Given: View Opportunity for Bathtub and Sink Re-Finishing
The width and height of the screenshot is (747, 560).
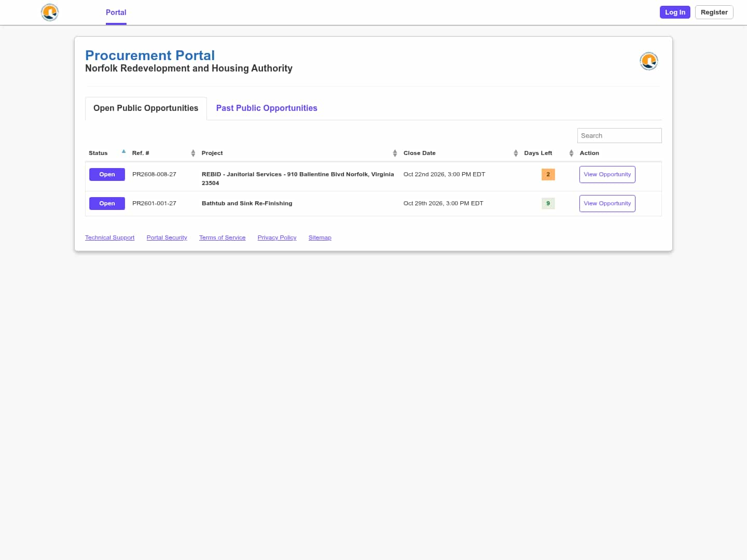Looking at the screenshot, I should pyautogui.click(x=607, y=204).
